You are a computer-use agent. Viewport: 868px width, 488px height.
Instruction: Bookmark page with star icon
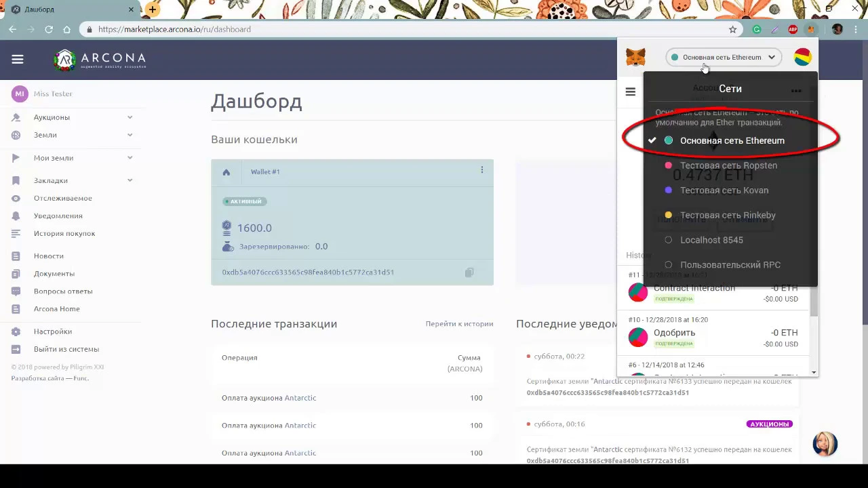(x=732, y=29)
